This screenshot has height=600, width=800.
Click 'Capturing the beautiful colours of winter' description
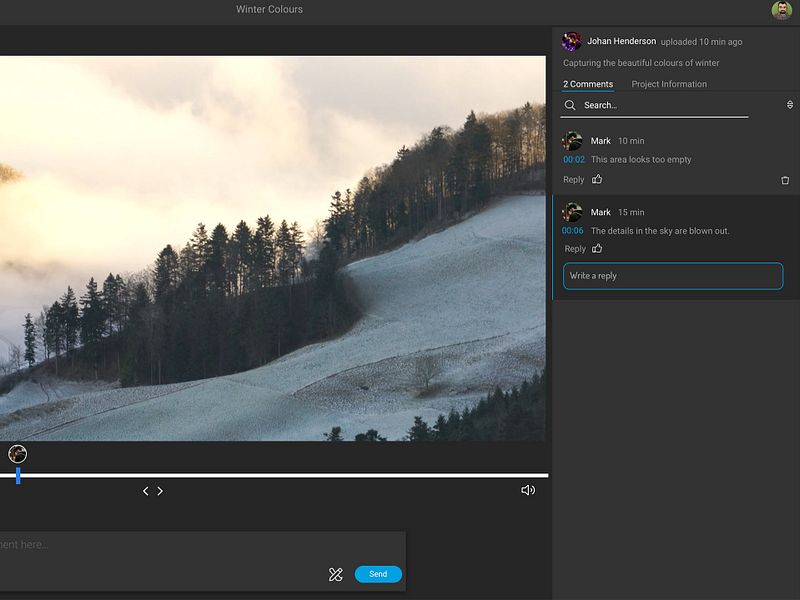[x=641, y=63]
